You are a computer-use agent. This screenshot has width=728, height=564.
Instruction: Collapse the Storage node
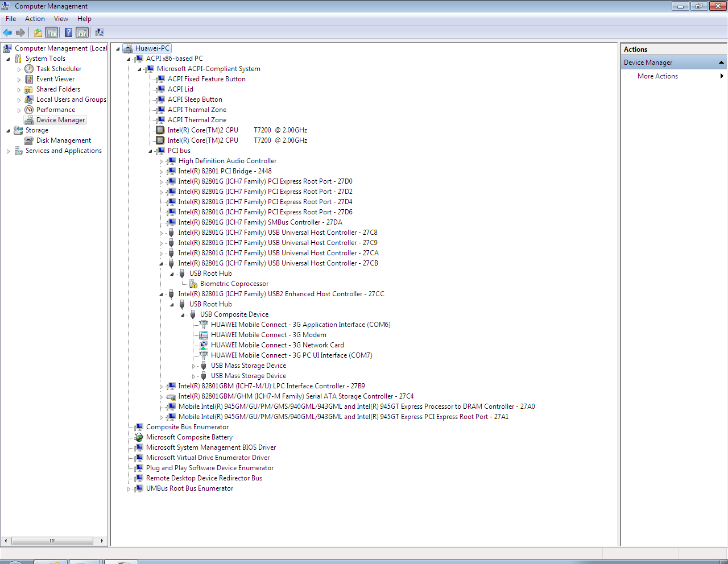tap(8, 131)
